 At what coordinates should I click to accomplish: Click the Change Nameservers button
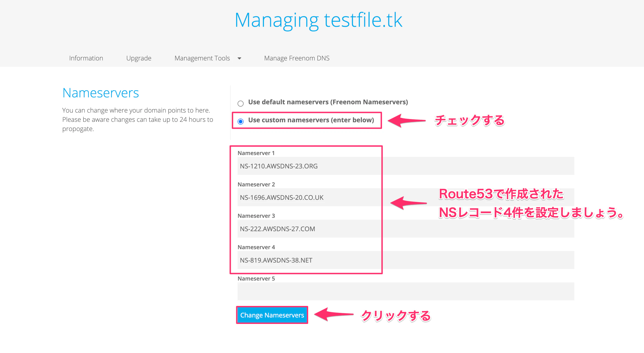click(272, 315)
